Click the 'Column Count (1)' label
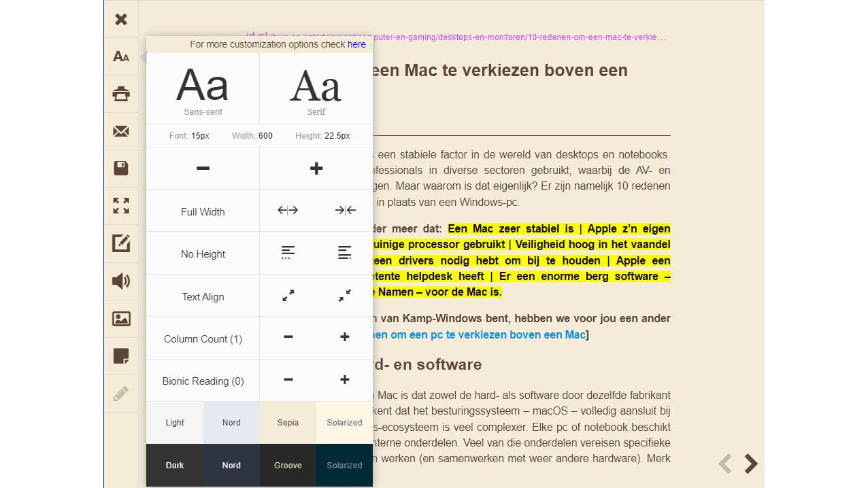Viewport: 868px width, 488px height. 203,338
